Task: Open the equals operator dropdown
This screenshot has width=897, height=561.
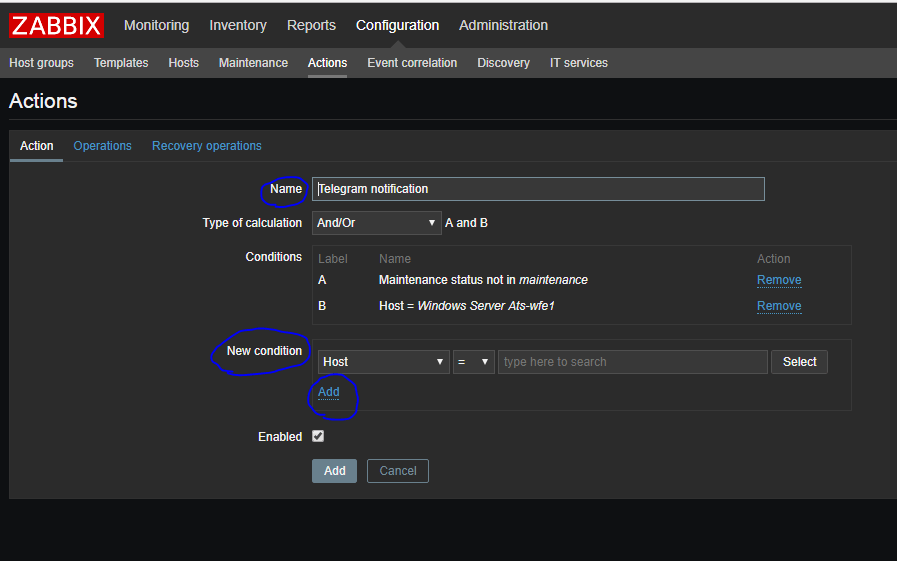Action: tap(473, 362)
